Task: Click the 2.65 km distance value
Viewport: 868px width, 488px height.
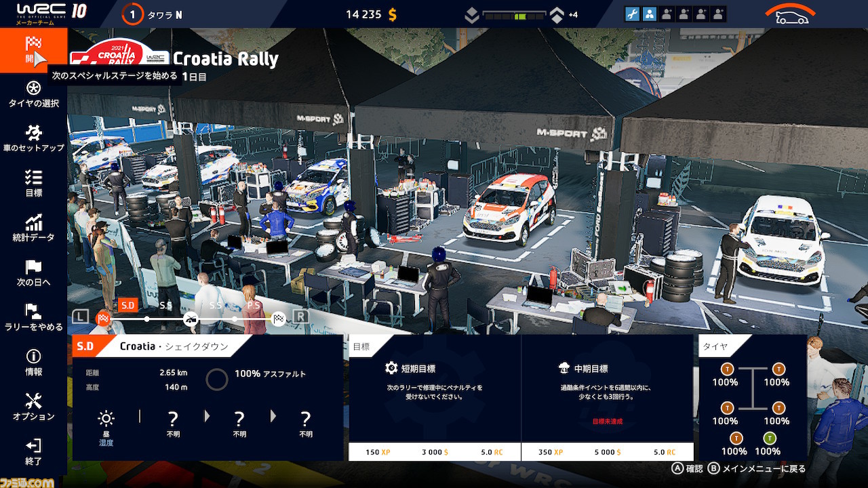Action: coord(174,373)
